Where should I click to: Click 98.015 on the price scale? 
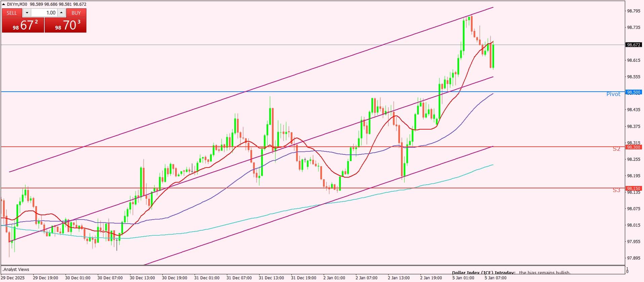coord(634,225)
